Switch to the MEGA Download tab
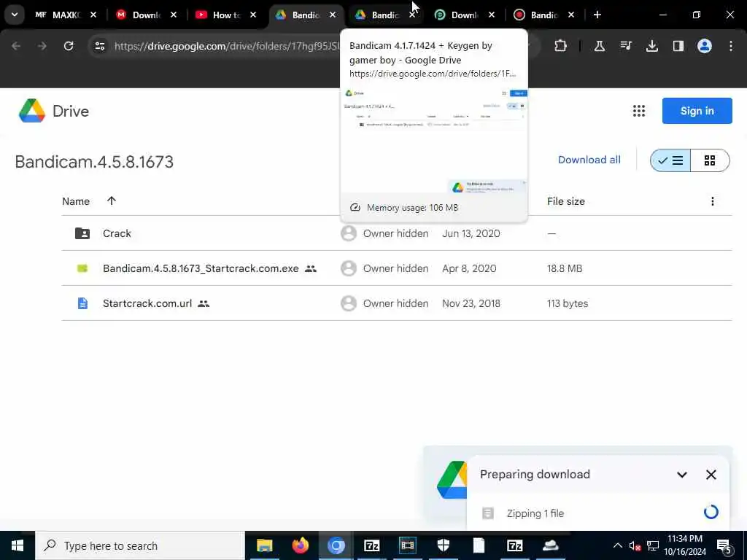 point(146,15)
